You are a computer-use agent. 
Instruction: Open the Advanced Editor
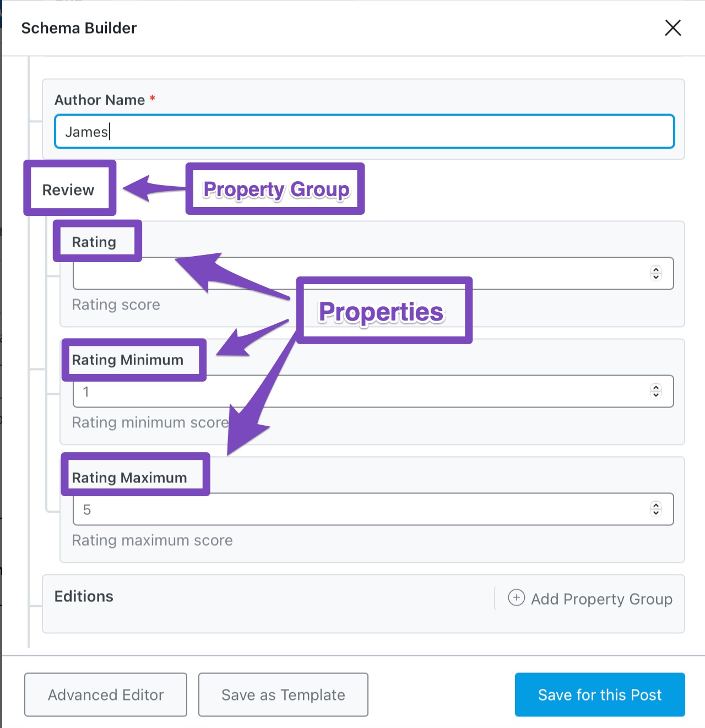pyautogui.click(x=106, y=694)
